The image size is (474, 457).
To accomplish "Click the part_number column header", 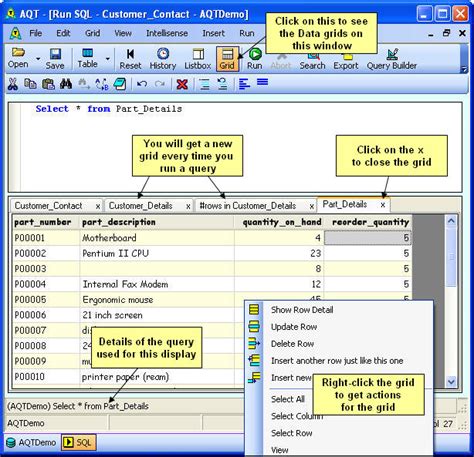I will pos(46,222).
